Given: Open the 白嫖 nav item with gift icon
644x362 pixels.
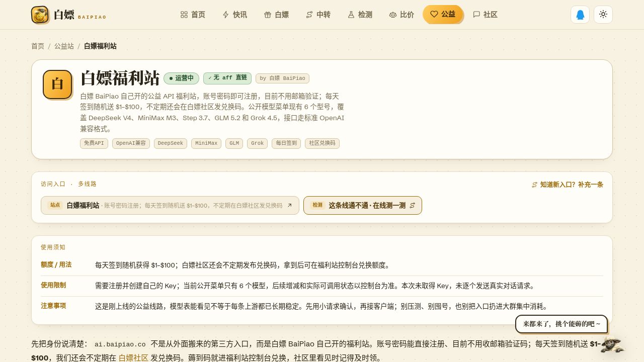Looking at the screenshot, I should [x=277, y=15].
